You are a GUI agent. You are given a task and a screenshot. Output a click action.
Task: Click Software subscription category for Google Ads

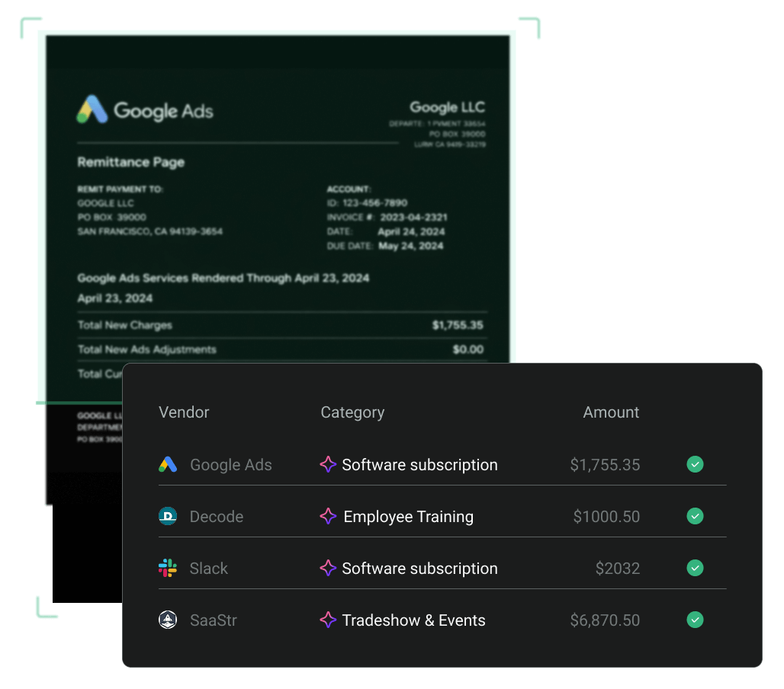pyautogui.click(x=419, y=465)
